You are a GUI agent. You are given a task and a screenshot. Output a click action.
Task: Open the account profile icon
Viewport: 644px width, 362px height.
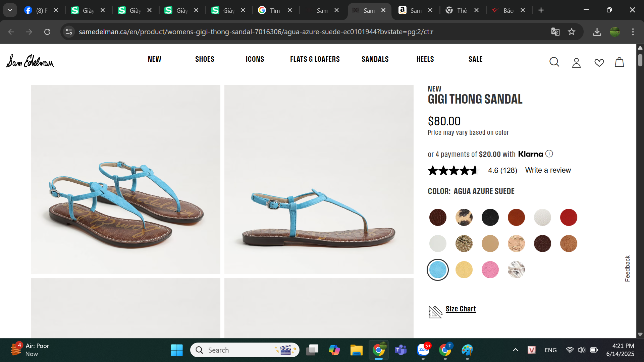[x=576, y=63]
